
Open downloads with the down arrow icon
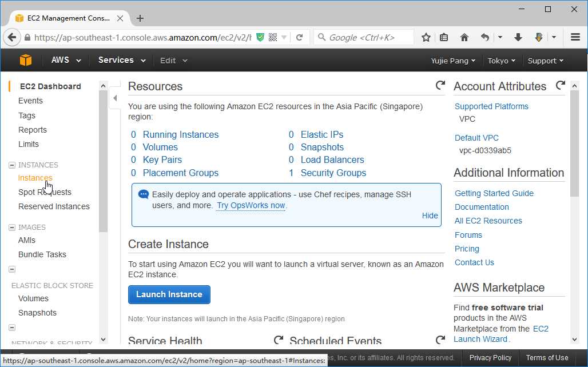518,38
